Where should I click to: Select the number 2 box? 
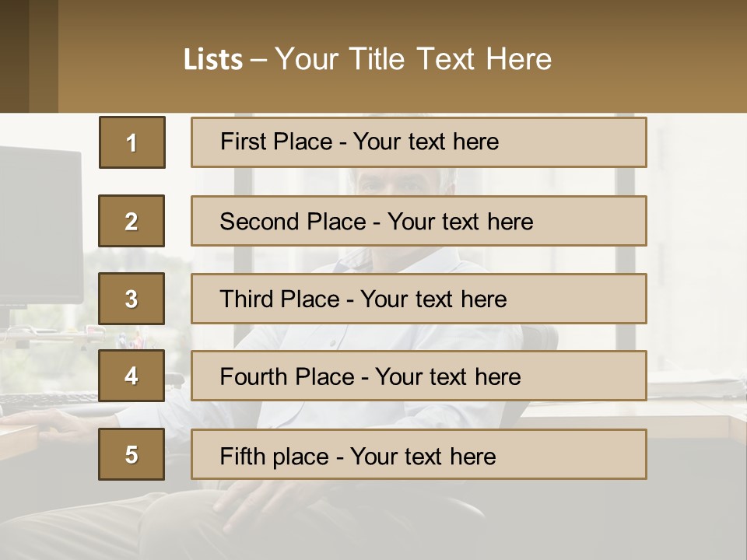pos(132,221)
